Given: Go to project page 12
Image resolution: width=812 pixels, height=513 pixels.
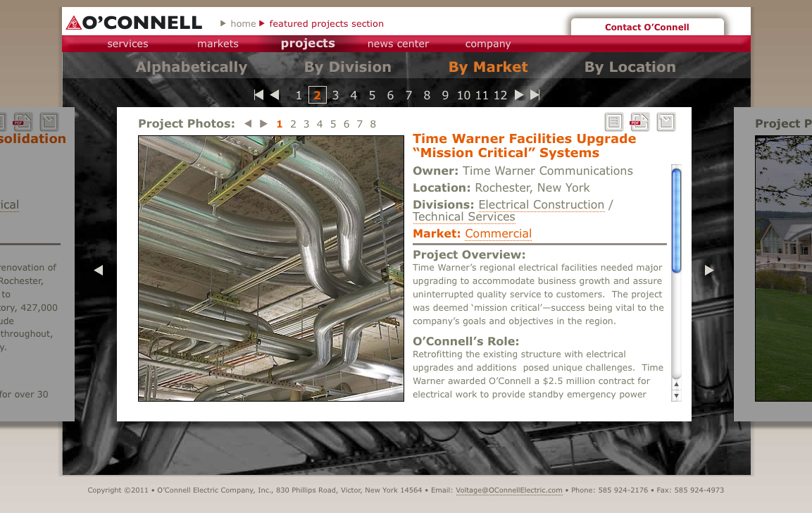Looking at the screenshot, I should click(x=500, y=95).
